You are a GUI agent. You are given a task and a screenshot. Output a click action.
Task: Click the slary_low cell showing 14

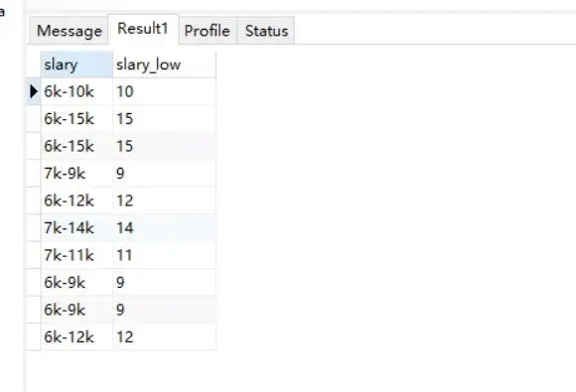click(x=164, y=228)
